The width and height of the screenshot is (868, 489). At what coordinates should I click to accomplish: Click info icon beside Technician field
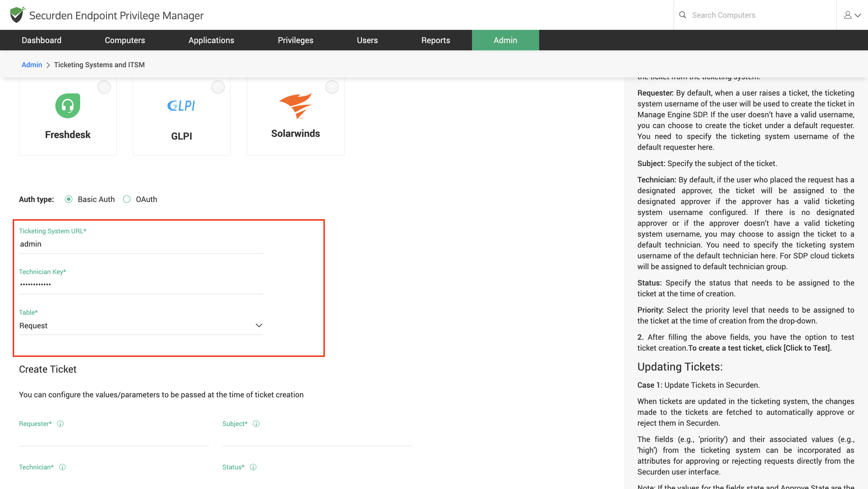coord(62,467)
